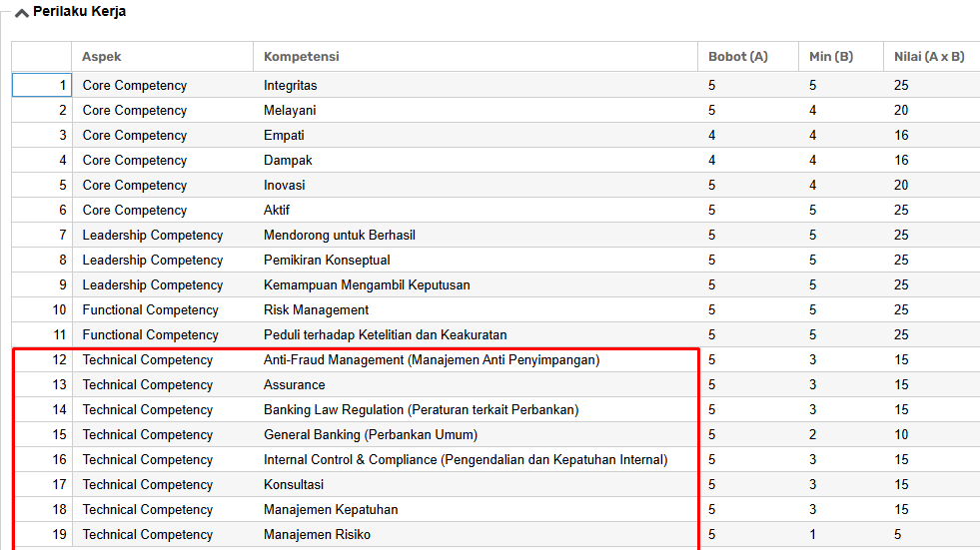Select the Manajemen Risiko cell
The height and width of the screenshot is (550, 980).
click(x=475, y=534)
